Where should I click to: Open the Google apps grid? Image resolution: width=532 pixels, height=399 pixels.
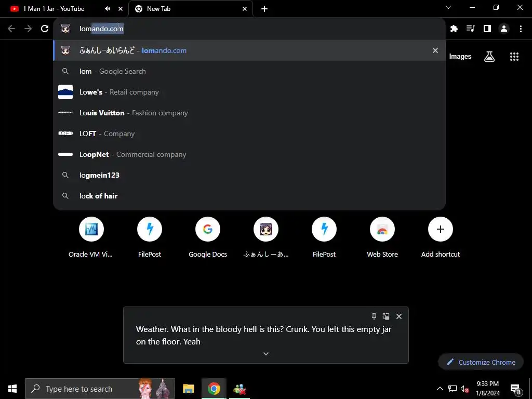514,56
